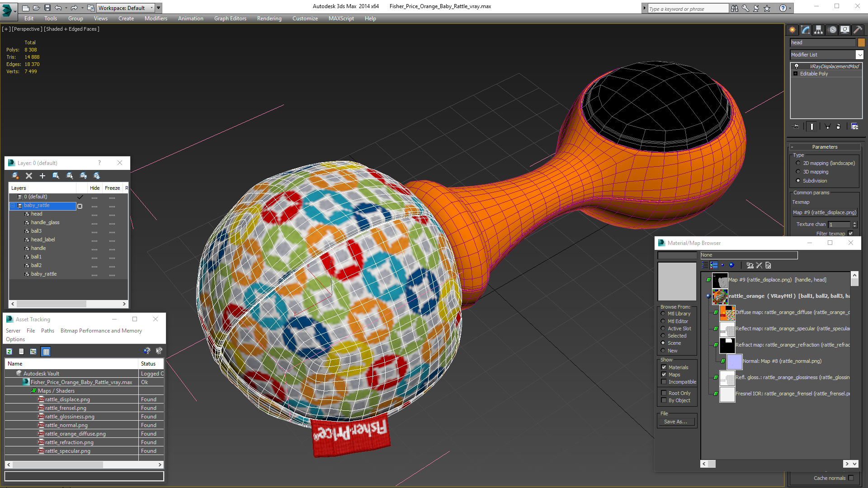Click Status column header in Asset Tracking
This screenshot has height=488, width=868.
[151, 364]
